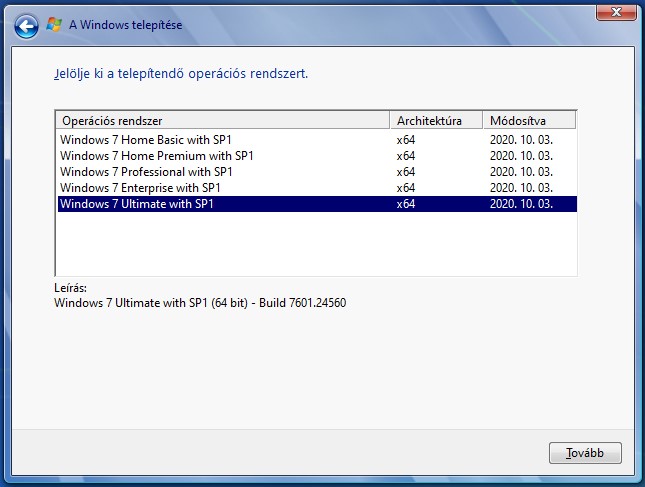This screenshot has width=645, height=487.
Task: Sort by Módosítva column header
Action: [529, 121]
